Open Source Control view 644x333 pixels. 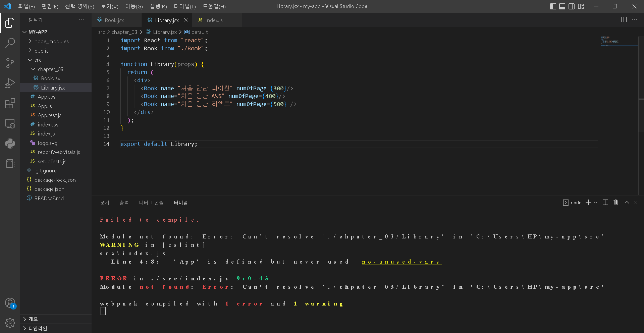click(10, 63)
